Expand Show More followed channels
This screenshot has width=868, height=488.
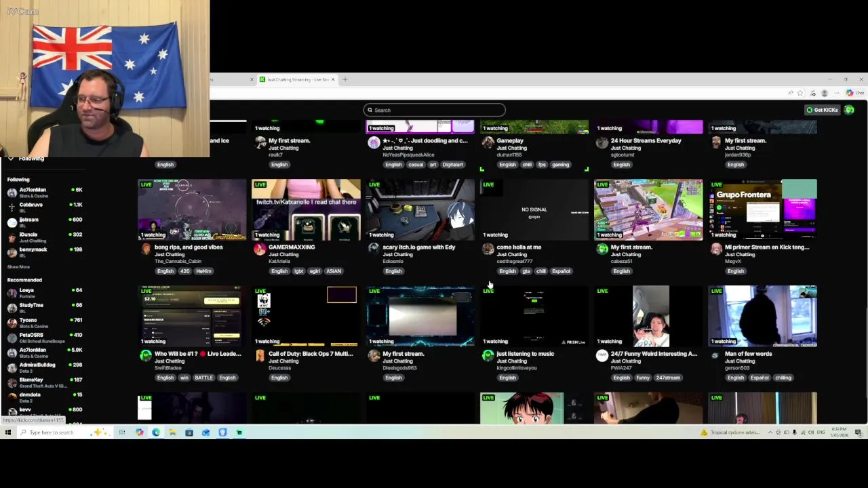[18, 267]
